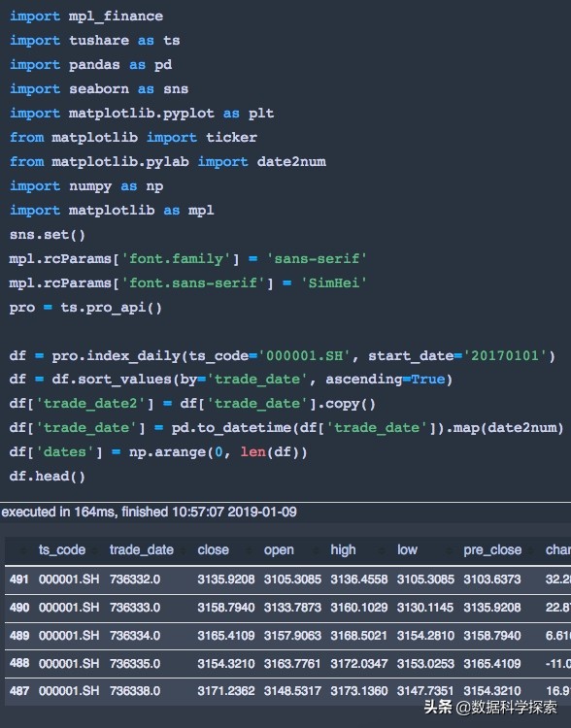This screenshot has height=728, width=571.
Task: Select row index 488 in the table
Action: click(19, 664)
